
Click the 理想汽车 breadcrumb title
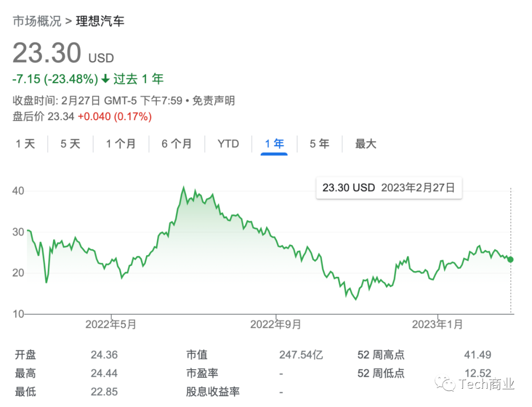pos(100,21)
